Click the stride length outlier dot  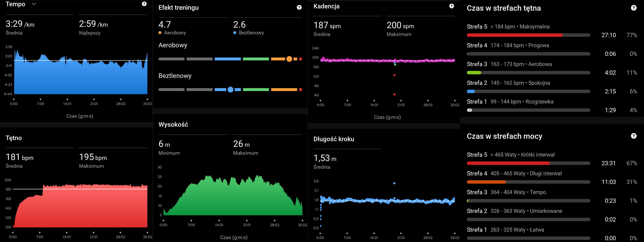[394, 183]
